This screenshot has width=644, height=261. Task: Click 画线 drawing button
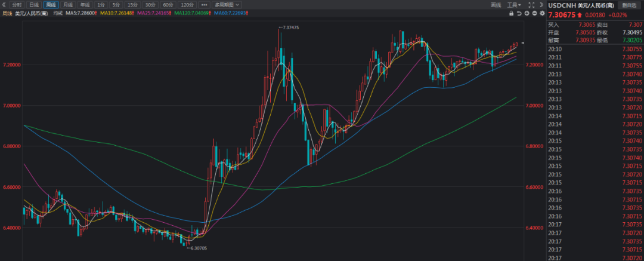point(496,5)
